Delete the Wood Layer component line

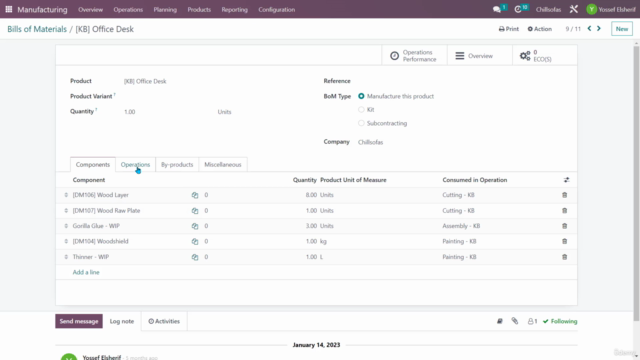click(564, 195)
